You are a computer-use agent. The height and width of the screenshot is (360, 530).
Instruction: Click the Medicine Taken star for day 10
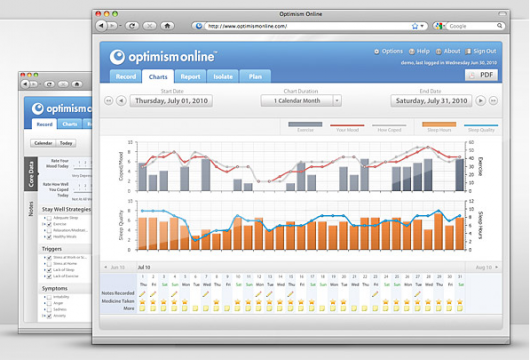238,301
